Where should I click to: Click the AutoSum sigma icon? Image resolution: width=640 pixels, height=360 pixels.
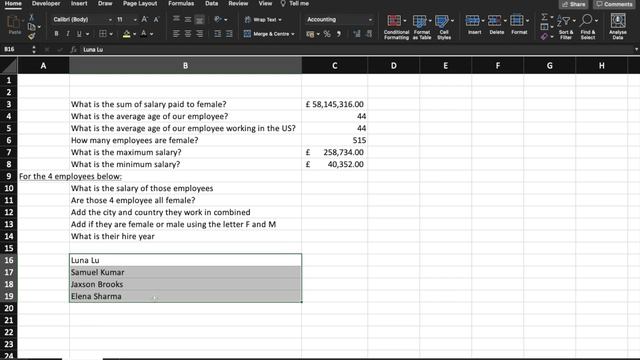pyautogui.click(x=544, y=17)
